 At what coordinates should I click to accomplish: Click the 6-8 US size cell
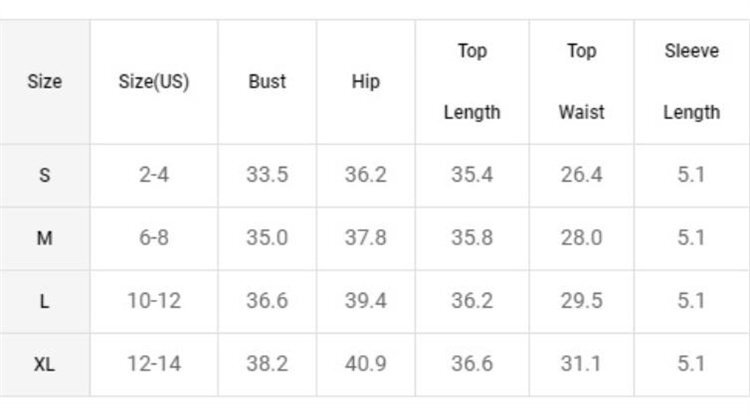(x=153, y=238)
